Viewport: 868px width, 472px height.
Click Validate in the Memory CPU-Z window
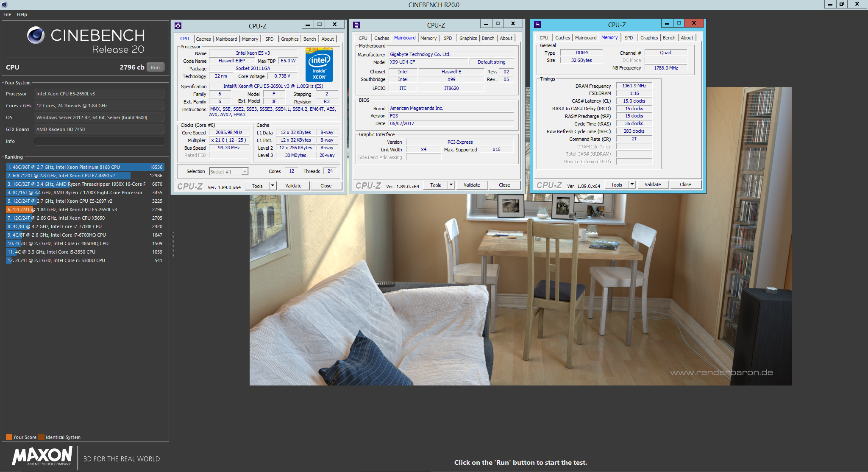coord(653,184)
